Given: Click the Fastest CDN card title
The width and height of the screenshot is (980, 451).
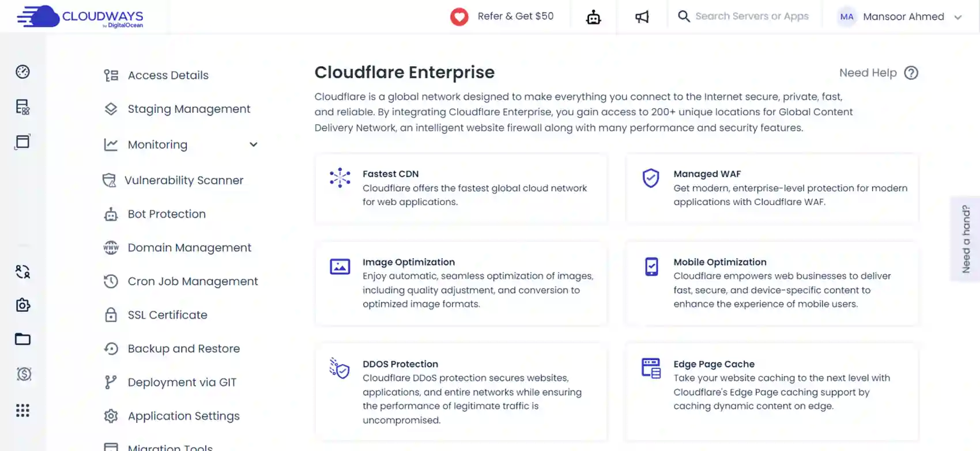Looking at the screenshot, I should 390,174.
